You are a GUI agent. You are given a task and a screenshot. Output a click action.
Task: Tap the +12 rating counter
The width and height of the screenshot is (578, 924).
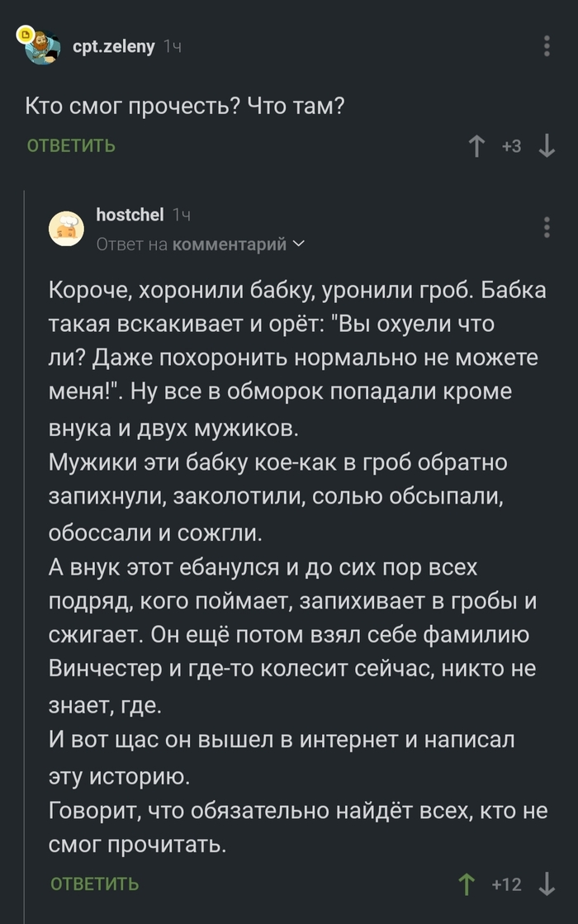tap(506, 884)
